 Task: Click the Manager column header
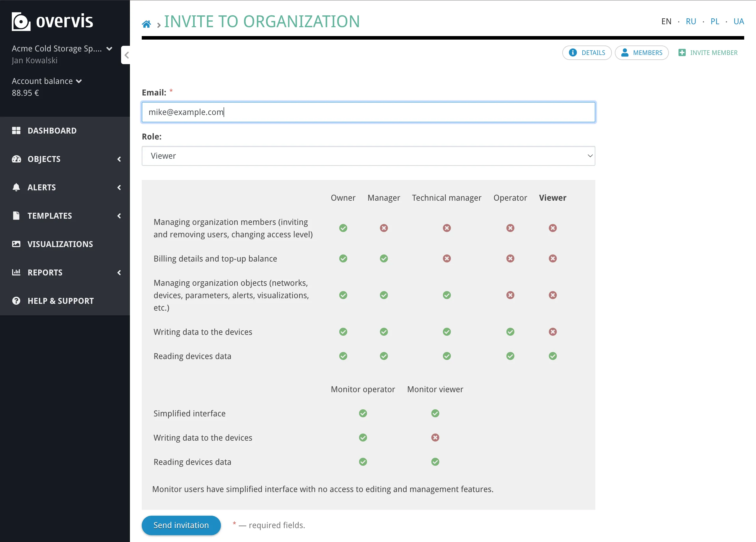(x=384, y=198)
